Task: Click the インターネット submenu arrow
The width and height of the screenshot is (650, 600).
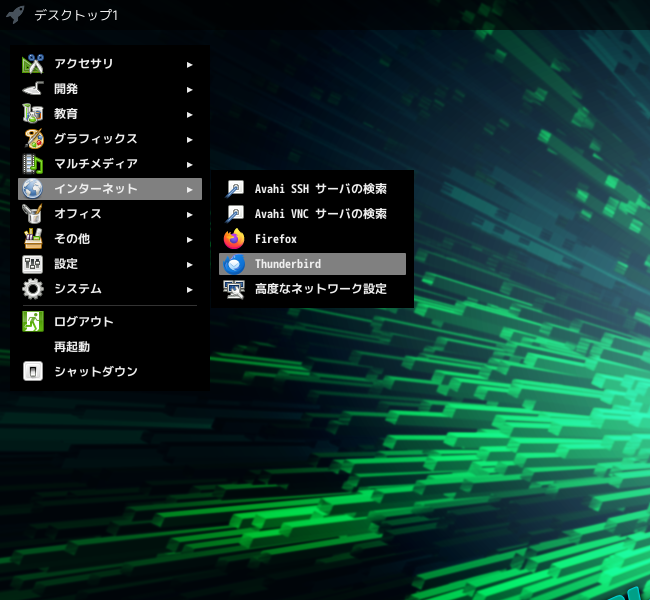Action: pos(189,189)
